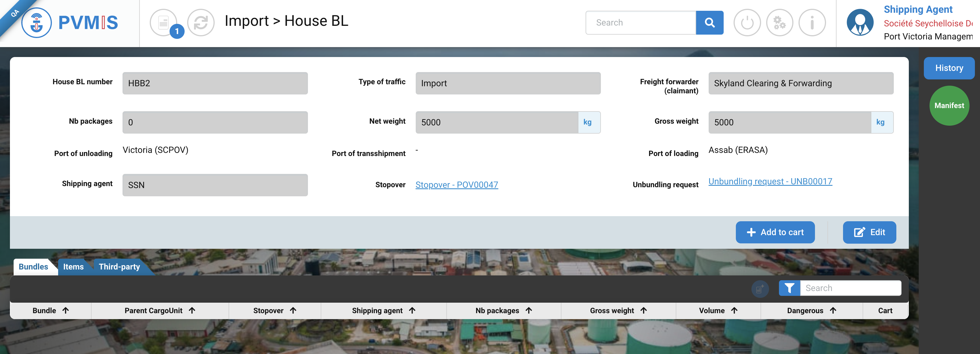This screenshot has height=354, width=980.
Task: Click the blue magnifier search button
Action: click(x=709, y=23)
